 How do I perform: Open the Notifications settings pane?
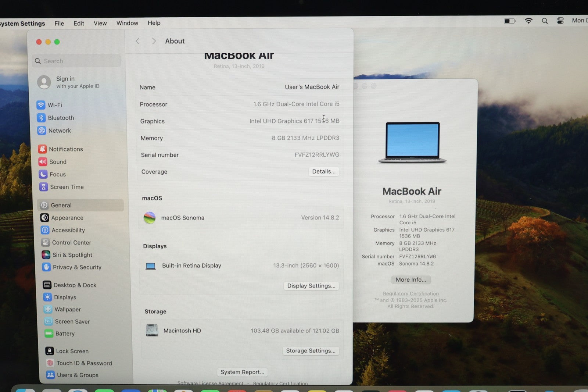pyautogui.click(x=66, y=149)
